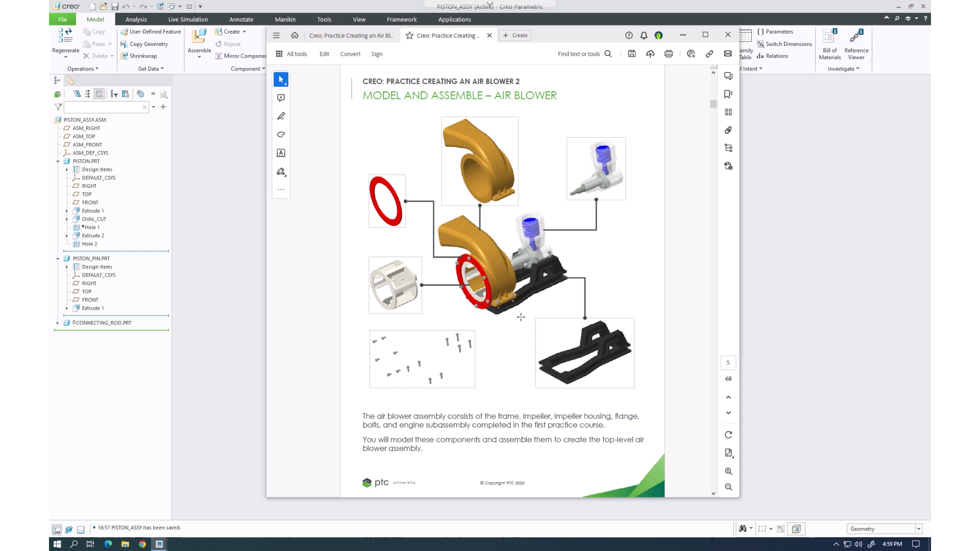980x551 pixels.
Task: Expand the CONNECTING_ROD.PRT node
Action: [x=58, y=323]
